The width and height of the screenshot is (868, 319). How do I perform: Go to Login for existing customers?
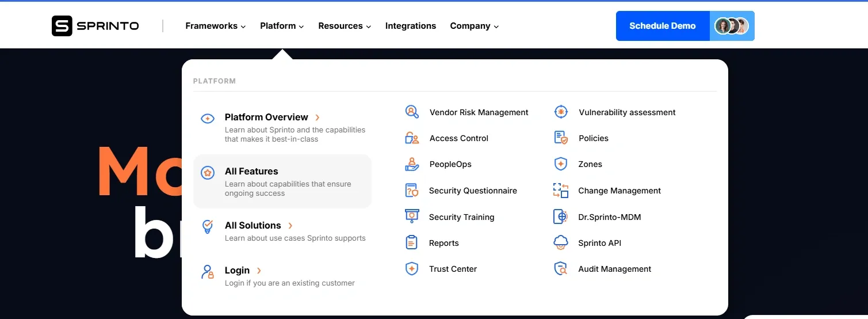237,271
